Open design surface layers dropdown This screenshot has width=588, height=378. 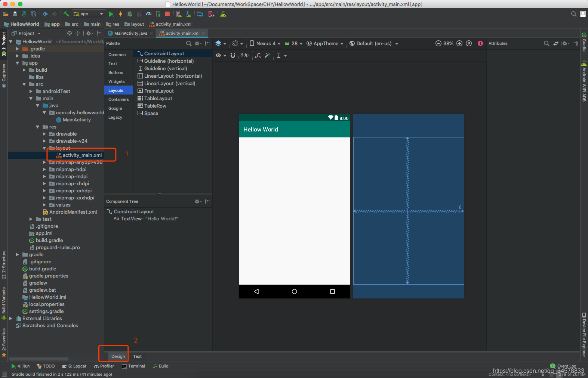point(221,43)
